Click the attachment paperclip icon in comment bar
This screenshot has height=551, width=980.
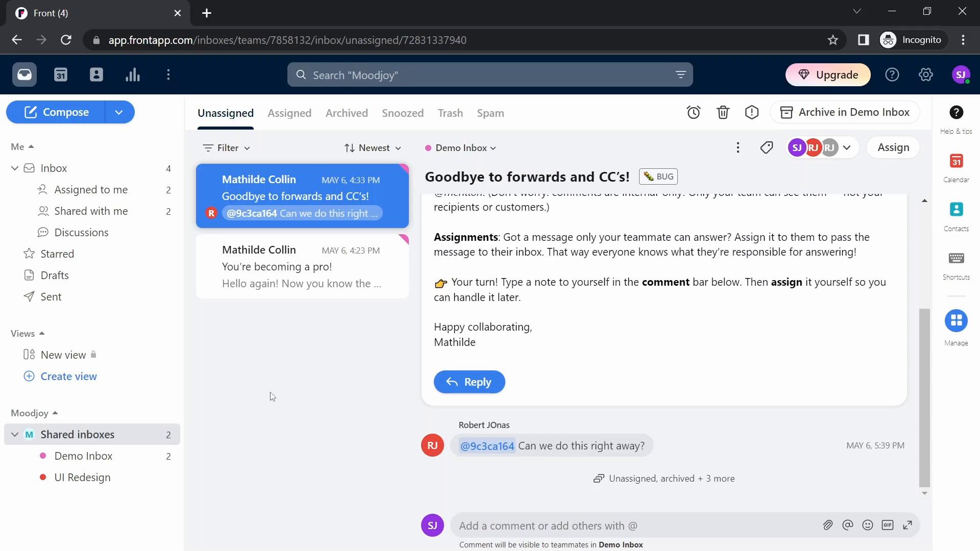(827, 525)
